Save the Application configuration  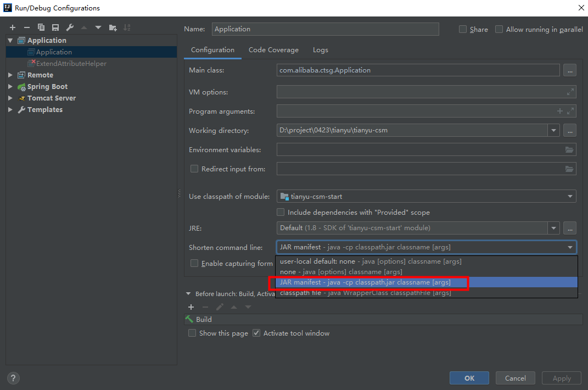(x=55, y=27)
